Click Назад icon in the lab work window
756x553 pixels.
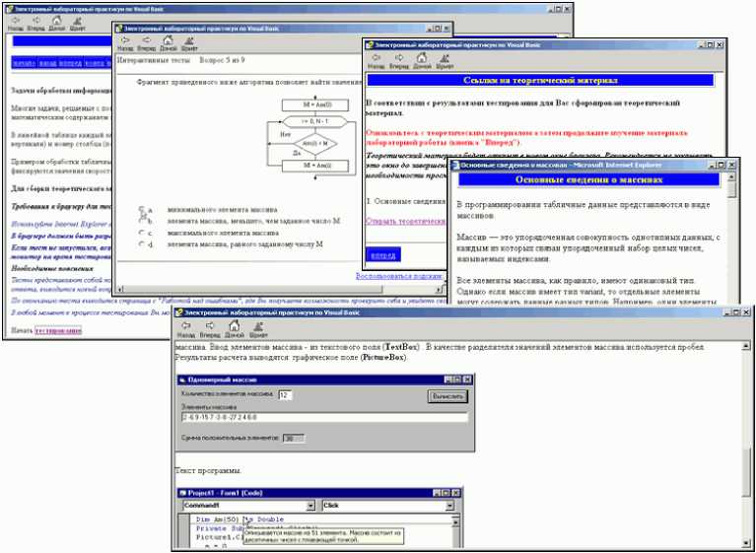coord(185,325)
